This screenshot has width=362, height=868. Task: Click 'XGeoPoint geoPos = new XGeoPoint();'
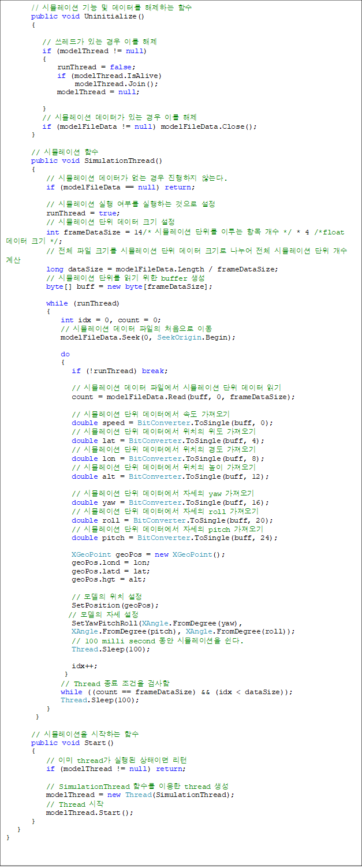148,554
